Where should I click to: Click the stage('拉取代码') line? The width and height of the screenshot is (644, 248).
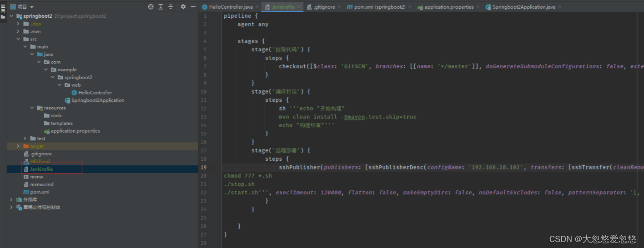pos(281,50)
